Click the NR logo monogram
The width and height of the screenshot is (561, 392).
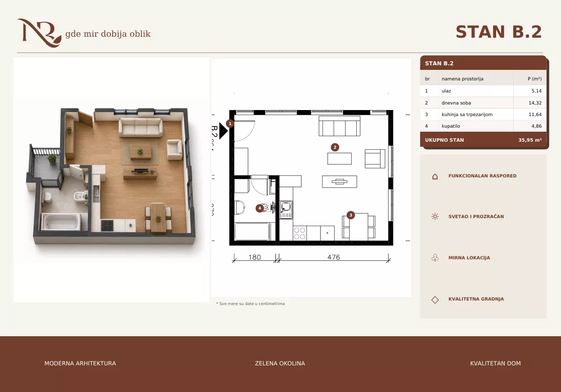point(39,33)
